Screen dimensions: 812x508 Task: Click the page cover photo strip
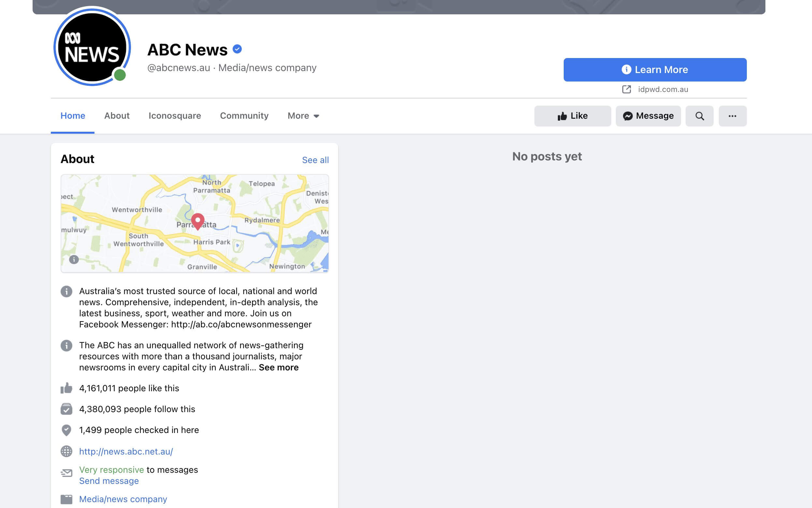[399, 7]
